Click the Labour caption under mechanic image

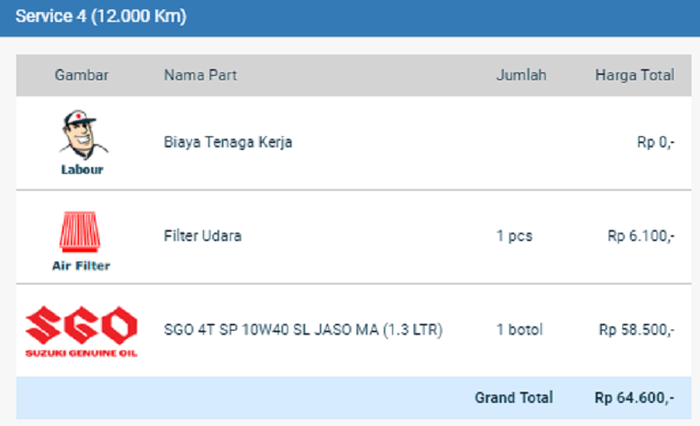[81, 169]
